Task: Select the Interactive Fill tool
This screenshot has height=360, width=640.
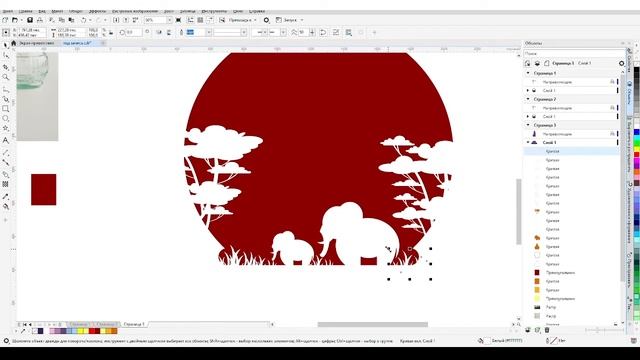Action: (x=5, y=207)
